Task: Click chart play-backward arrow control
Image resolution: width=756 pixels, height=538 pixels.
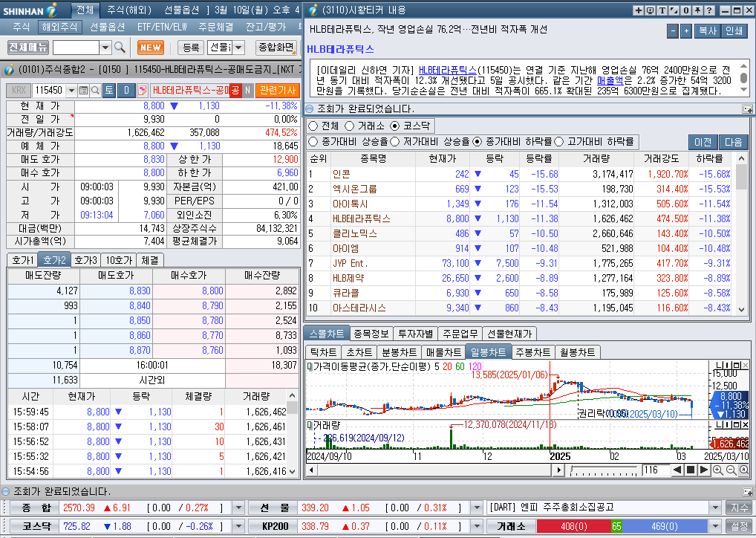Action: pos(678,470)
